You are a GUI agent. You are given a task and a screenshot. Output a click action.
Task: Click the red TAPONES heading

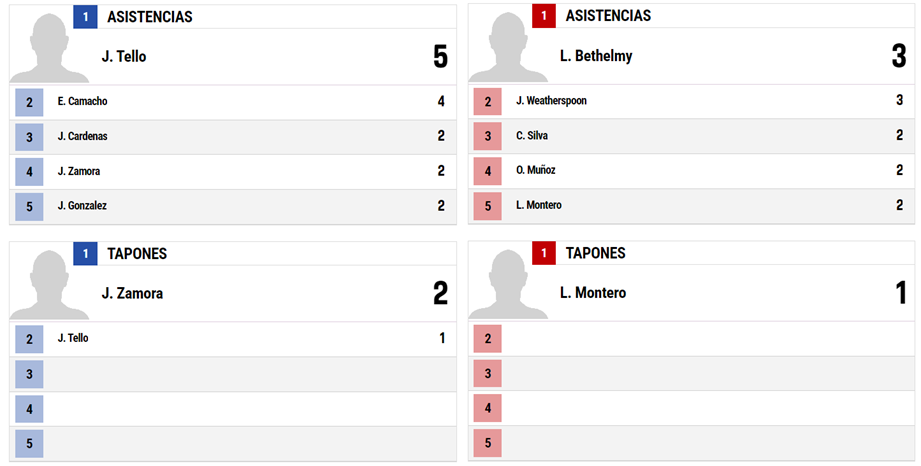click(596, 253)
